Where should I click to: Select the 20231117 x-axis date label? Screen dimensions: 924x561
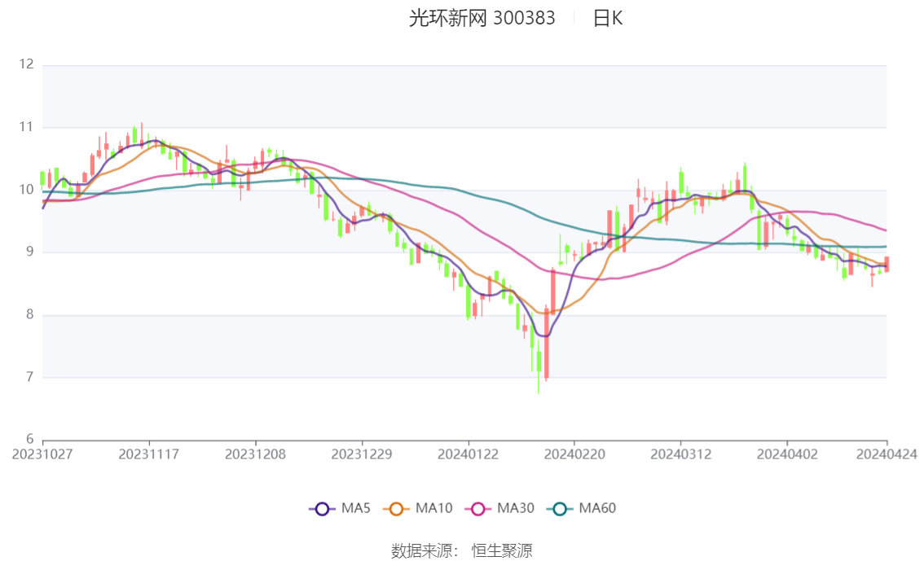coord(148,454)
